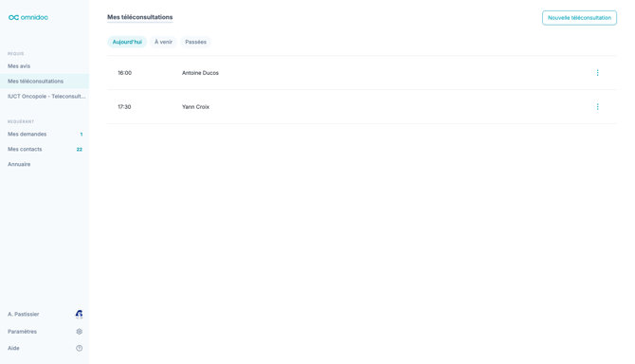This screenshot has width=635, height=364.
Task: Click the omnidoc logo
Action: (x=28, y=17)
